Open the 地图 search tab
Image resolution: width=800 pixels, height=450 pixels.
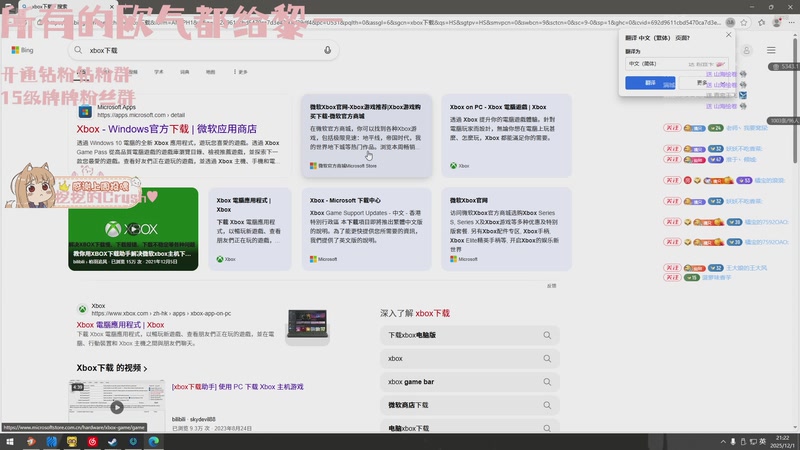click(x=210, y=72)
